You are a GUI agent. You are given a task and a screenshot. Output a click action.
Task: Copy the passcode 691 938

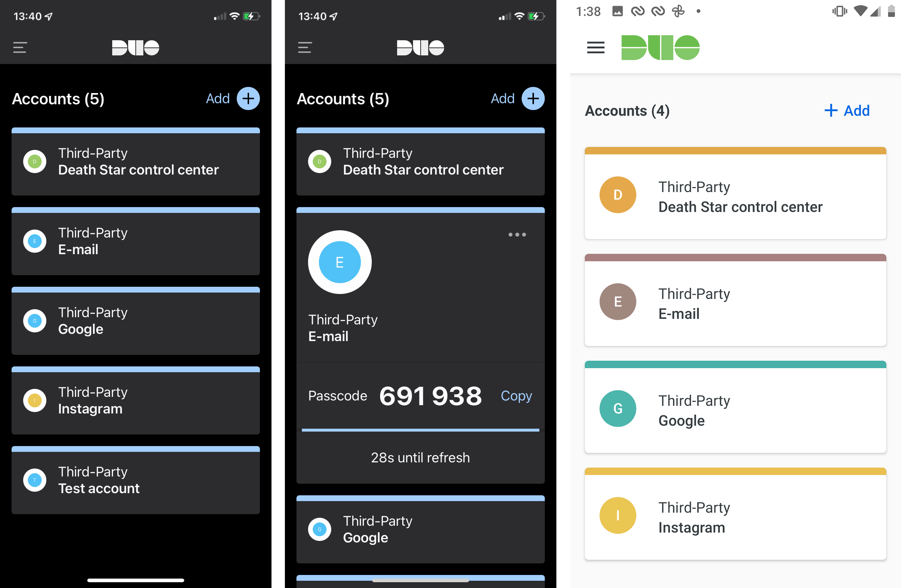point(516,395)
